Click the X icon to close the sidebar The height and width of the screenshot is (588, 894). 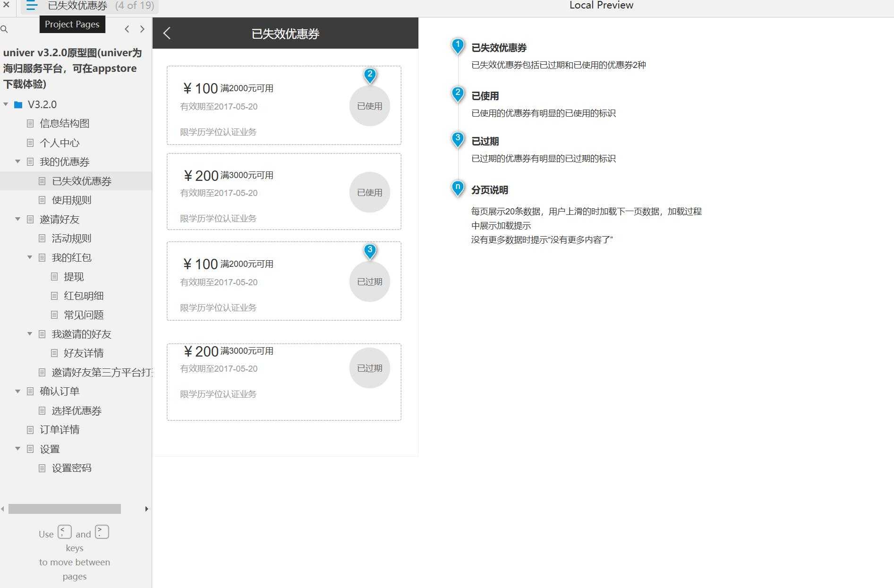coord(6,6)
